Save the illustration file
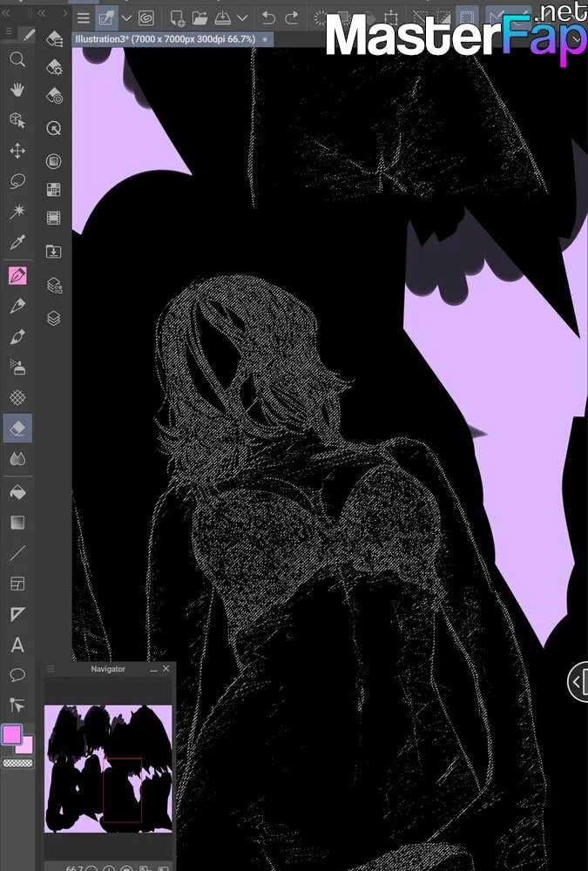 pyautogui.click(x=222, y=17)
